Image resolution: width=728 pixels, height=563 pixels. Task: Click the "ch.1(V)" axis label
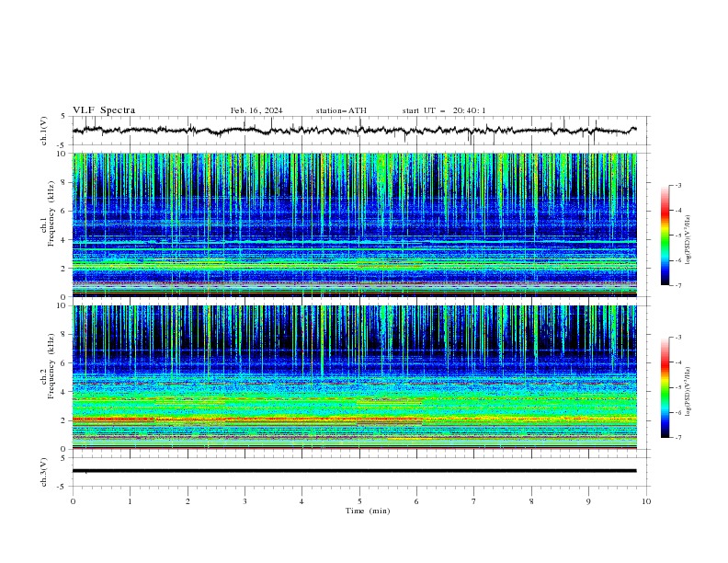(x=43, y=131)
